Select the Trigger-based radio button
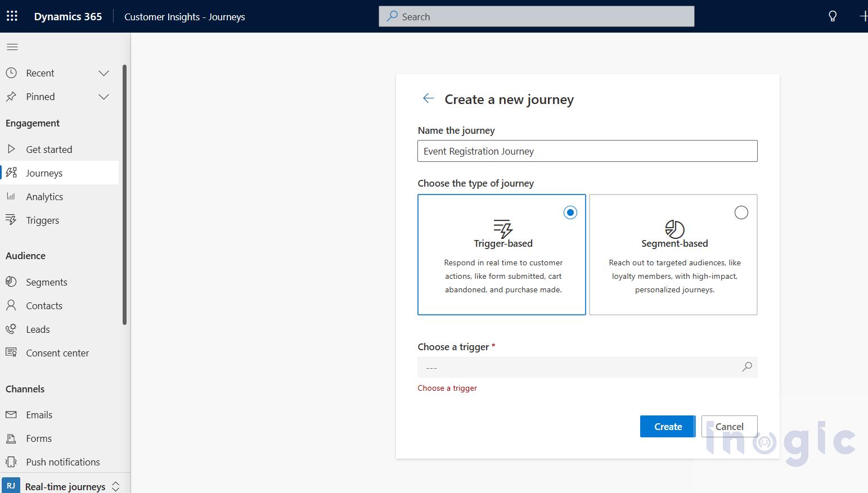Image resolution: width=868 pixels, height=493 pixels. coord(570,212)
